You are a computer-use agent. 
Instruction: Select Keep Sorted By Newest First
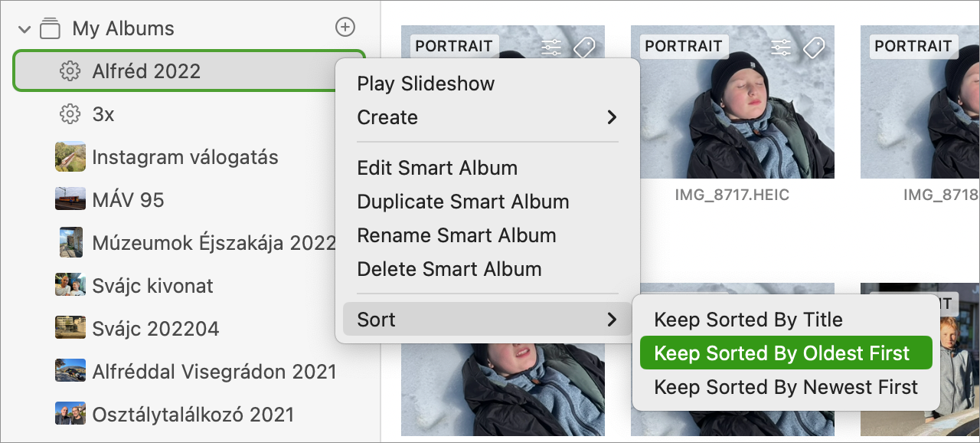[x=786, y=387]
